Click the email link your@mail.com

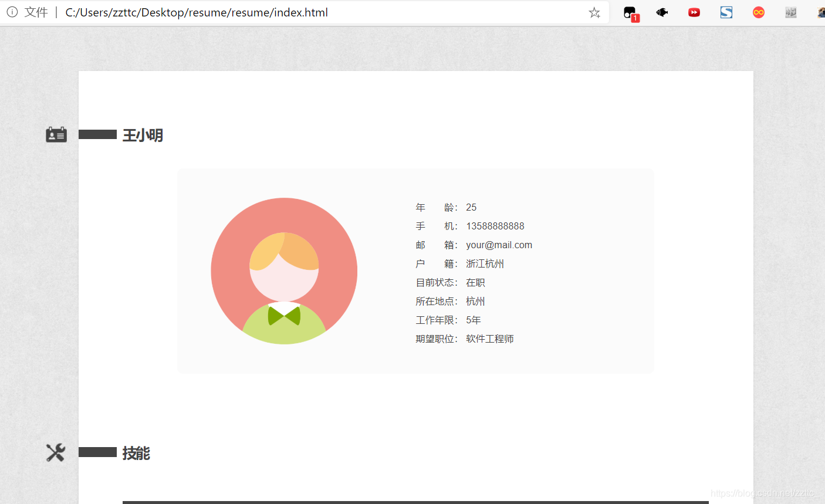click(499, 245)
